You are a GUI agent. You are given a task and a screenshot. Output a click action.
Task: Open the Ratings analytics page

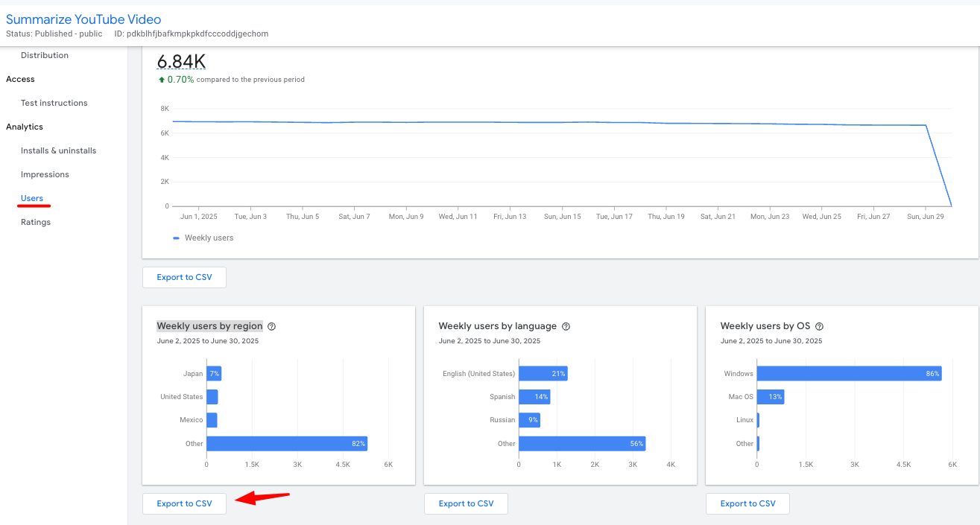[36, 222]
